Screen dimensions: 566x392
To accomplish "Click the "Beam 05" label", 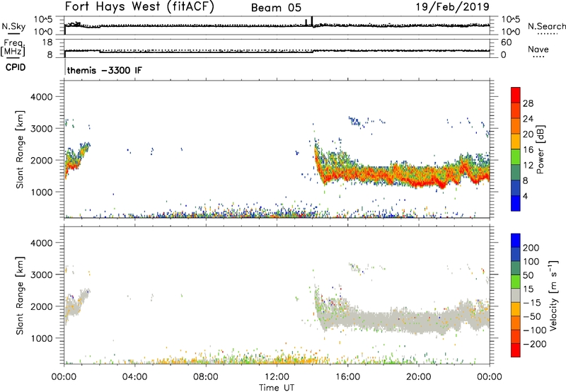I will 276,8.
